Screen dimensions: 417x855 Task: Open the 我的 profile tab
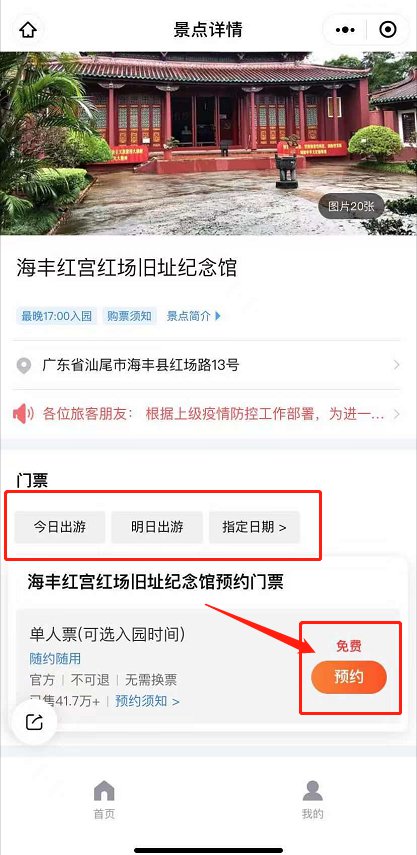[312, 799]
